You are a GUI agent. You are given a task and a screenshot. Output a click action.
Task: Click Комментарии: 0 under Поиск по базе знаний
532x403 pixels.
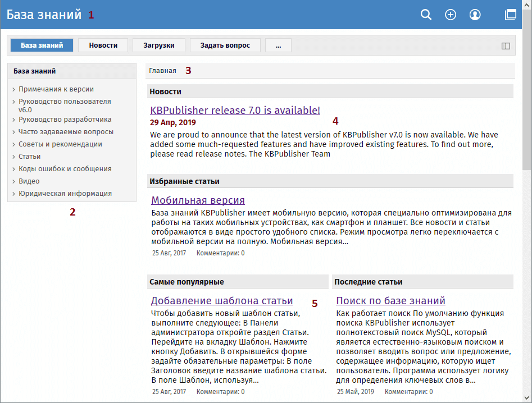coord(408,391)
